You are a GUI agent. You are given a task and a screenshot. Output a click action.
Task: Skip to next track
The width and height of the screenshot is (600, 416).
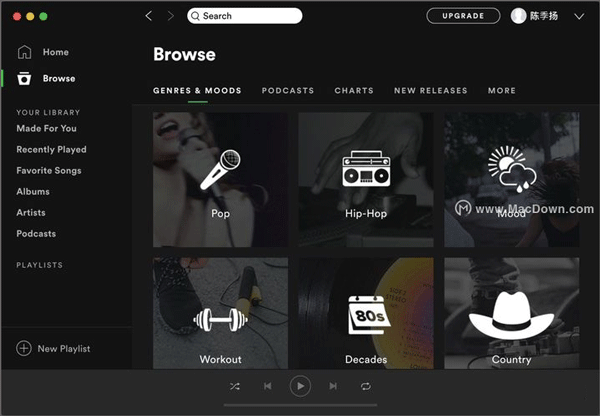pos(333,386)
